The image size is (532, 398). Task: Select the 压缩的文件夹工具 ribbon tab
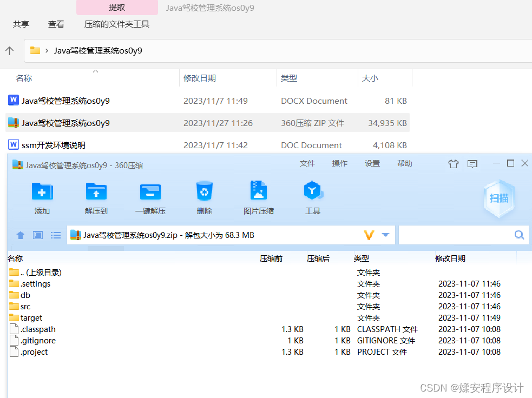tap(117, 24)
